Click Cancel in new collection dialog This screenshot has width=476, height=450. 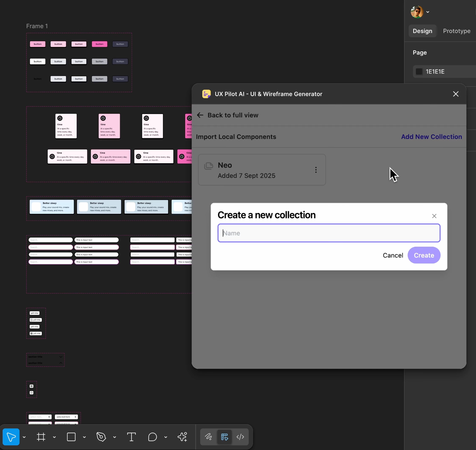pos(393,255)
